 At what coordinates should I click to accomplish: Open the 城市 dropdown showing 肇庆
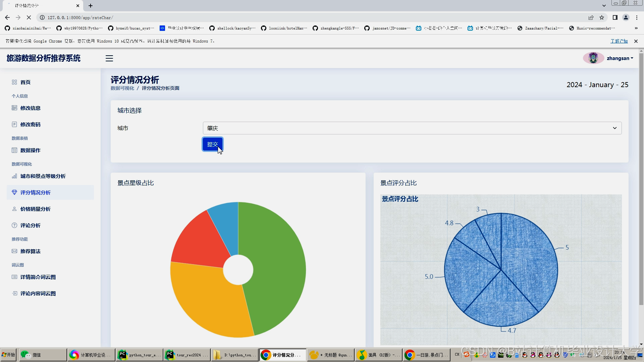(x=412, y=128)
